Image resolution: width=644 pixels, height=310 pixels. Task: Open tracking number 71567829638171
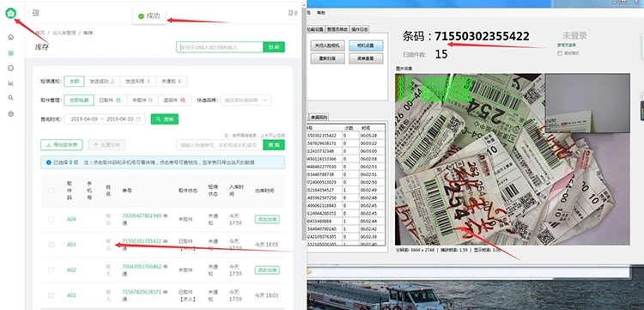(142, 292)
